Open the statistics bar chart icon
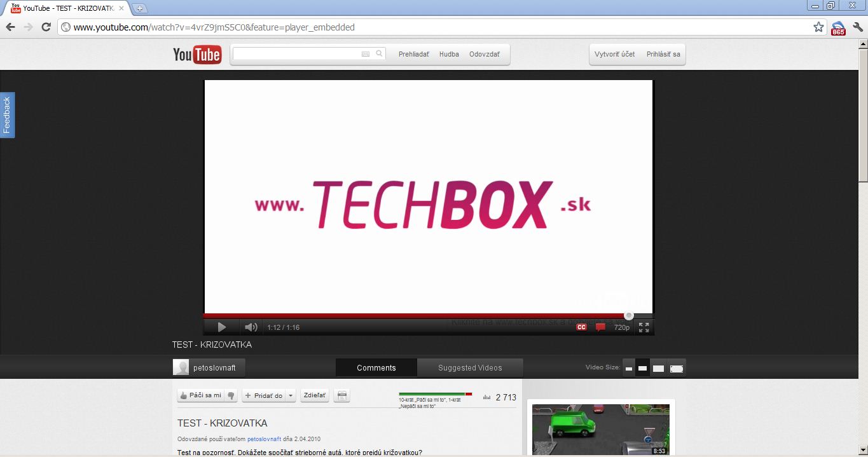This screenshot has width=868, height=457. 487,397
